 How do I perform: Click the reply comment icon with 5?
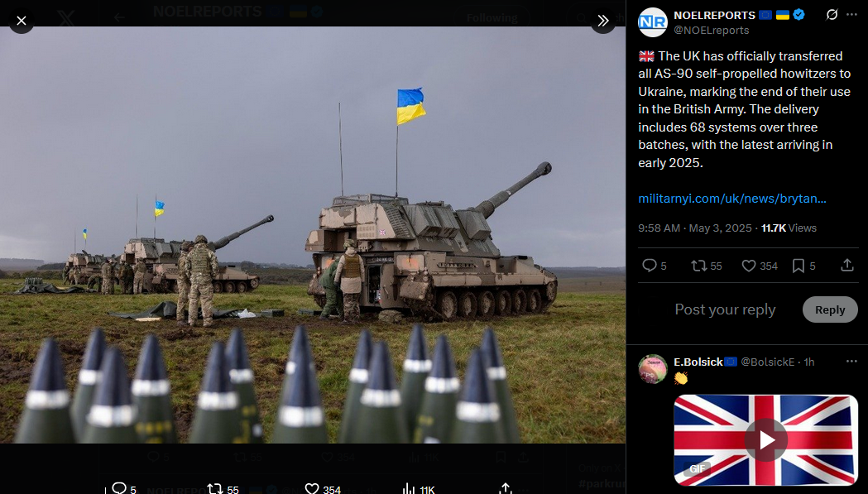654,266
